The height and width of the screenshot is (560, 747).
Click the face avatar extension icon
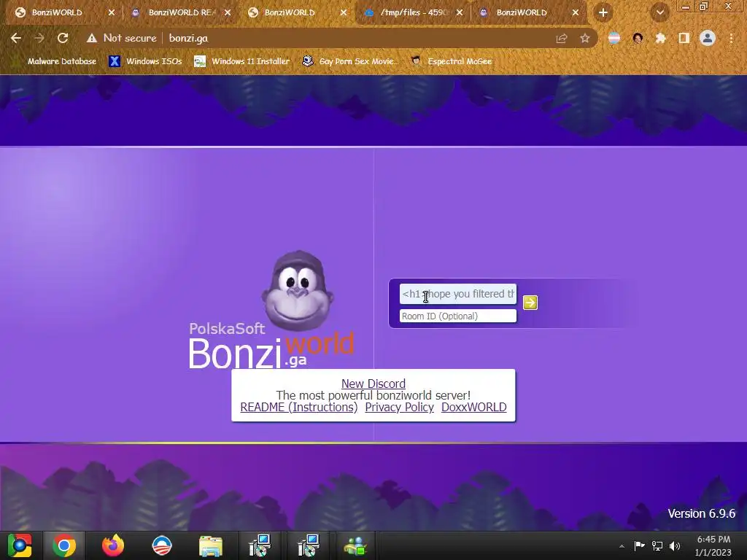pyautogui.click(x=638, y=38)
